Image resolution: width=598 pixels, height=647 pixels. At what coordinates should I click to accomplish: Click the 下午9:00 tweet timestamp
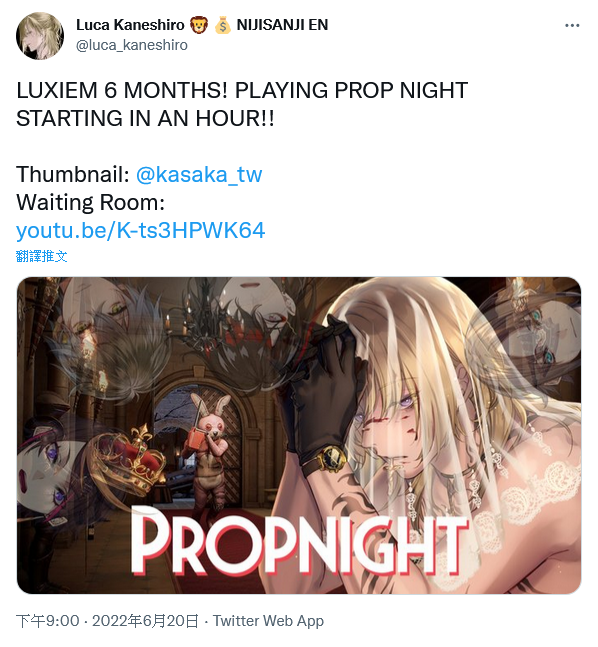pyautogui.click(x=48, y=621)
